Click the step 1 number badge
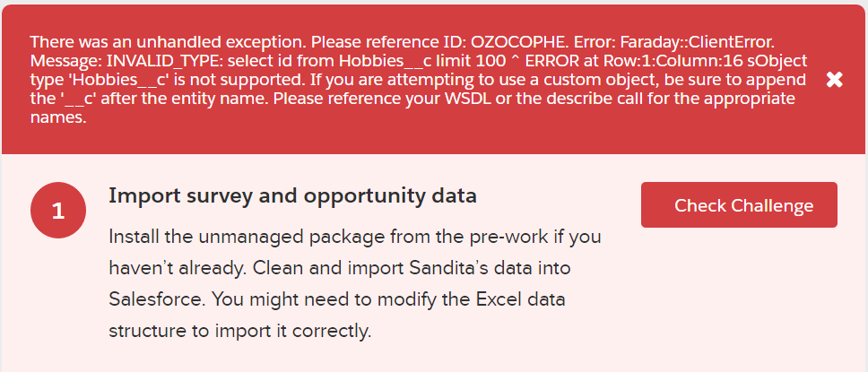Viewport: 868px width, 372px height. (57, 212)
